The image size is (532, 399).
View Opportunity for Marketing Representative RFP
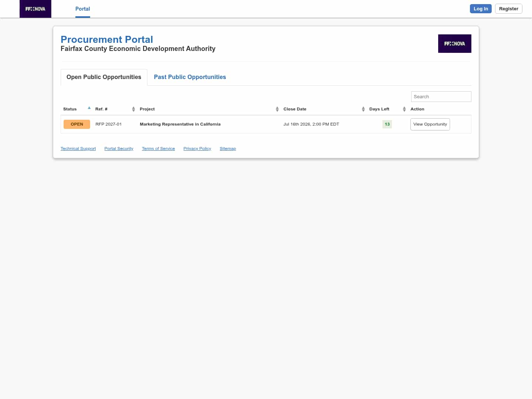click(x=430, y=124)
